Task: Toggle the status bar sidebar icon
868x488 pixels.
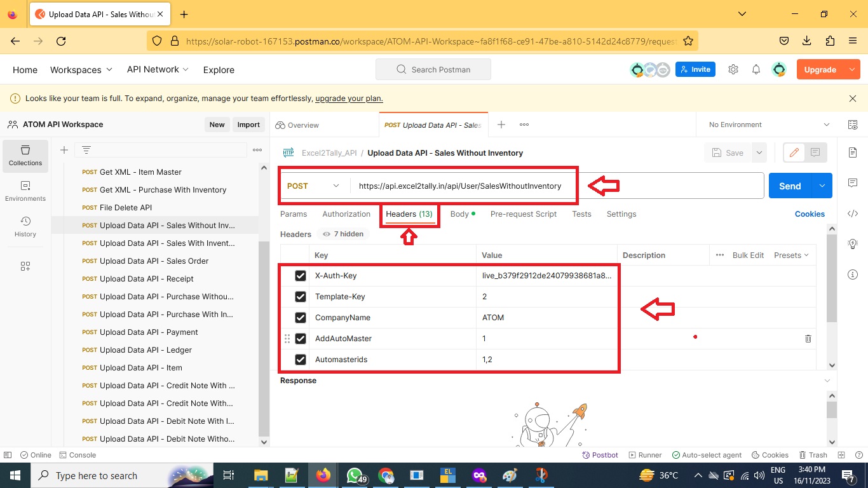Action: [x=8, y=455]
